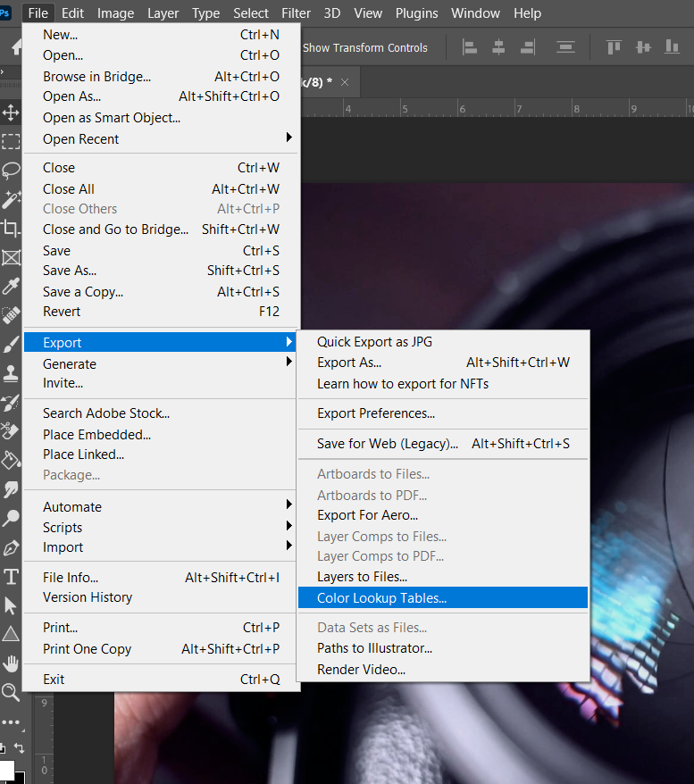Click Learn how to export for NFTs
This screenshot has width=694, height=784.
(x=443, y=383)
